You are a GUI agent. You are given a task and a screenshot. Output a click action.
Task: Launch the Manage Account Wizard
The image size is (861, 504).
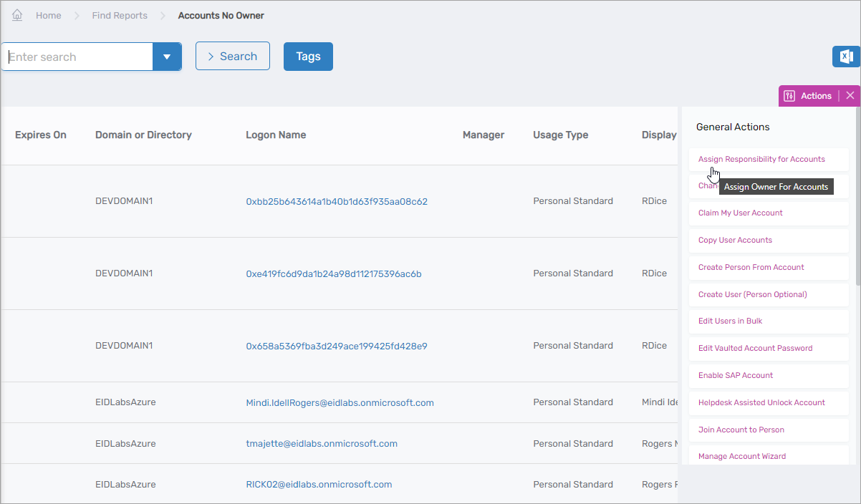coord(741,456)
